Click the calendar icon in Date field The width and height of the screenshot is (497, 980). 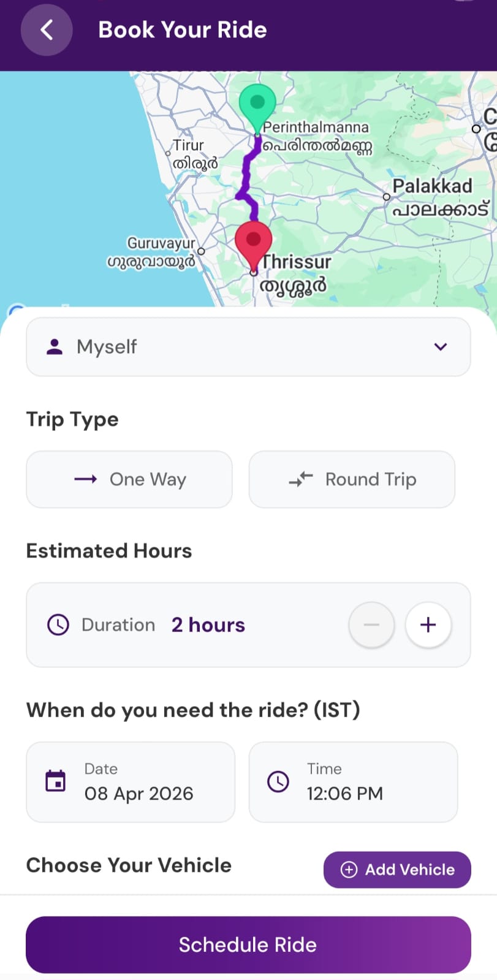56,781
